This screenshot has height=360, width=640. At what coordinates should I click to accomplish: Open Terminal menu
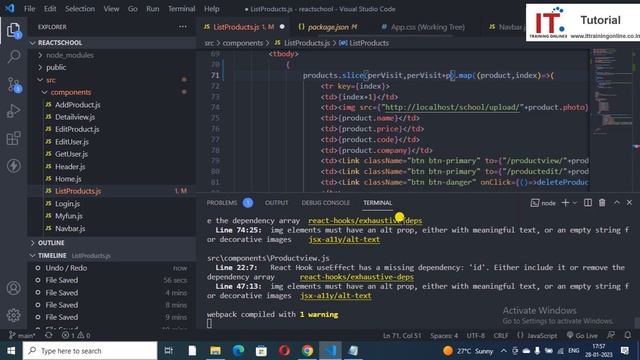click(181, 9)
